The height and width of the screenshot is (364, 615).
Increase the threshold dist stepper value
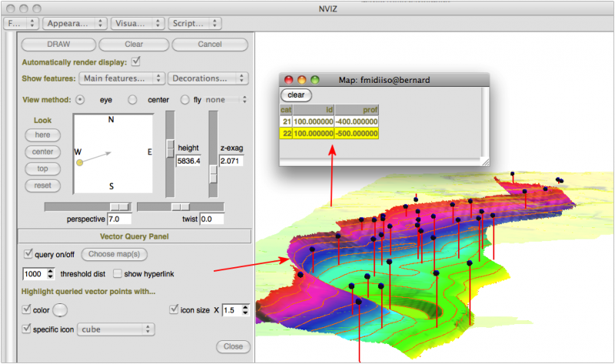click(x=51, y=270)
